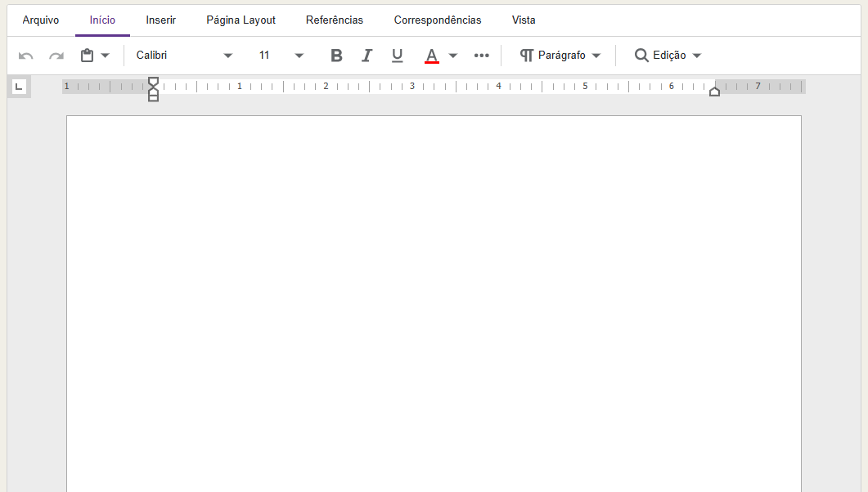Screen dimensions: 868x492
Task: Toggle underline formatting
Action: pyautogui.click(x=398, y=56)
